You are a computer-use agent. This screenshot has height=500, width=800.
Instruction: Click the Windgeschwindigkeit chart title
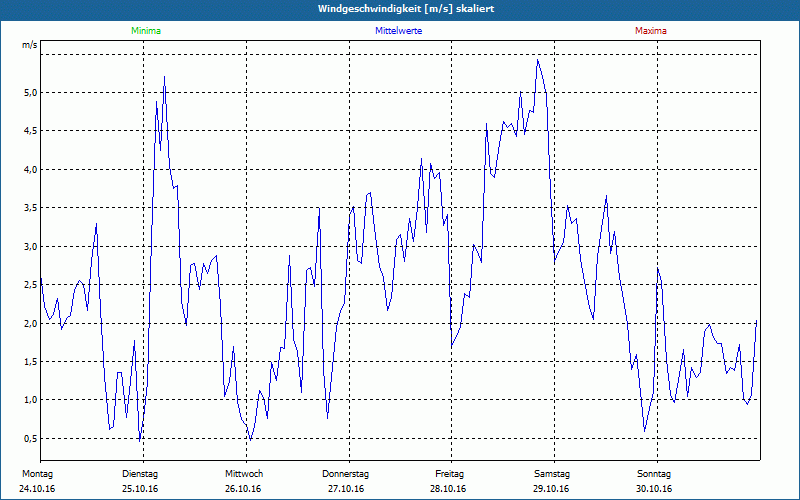406,9
